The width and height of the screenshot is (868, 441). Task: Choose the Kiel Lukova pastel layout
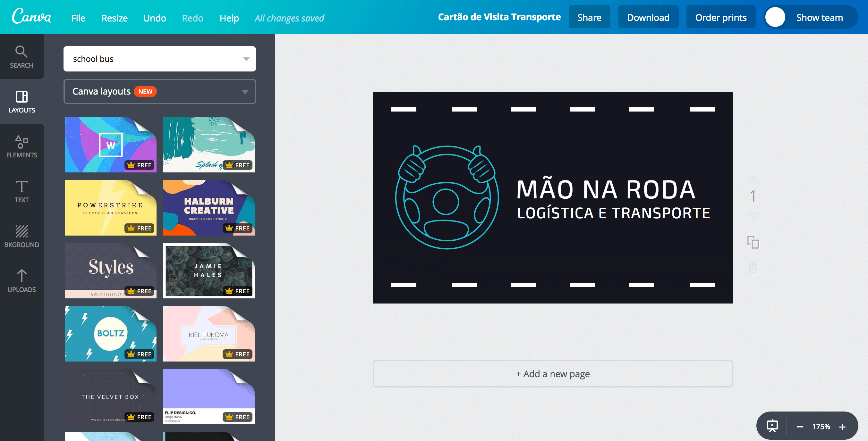click(208, 334)
